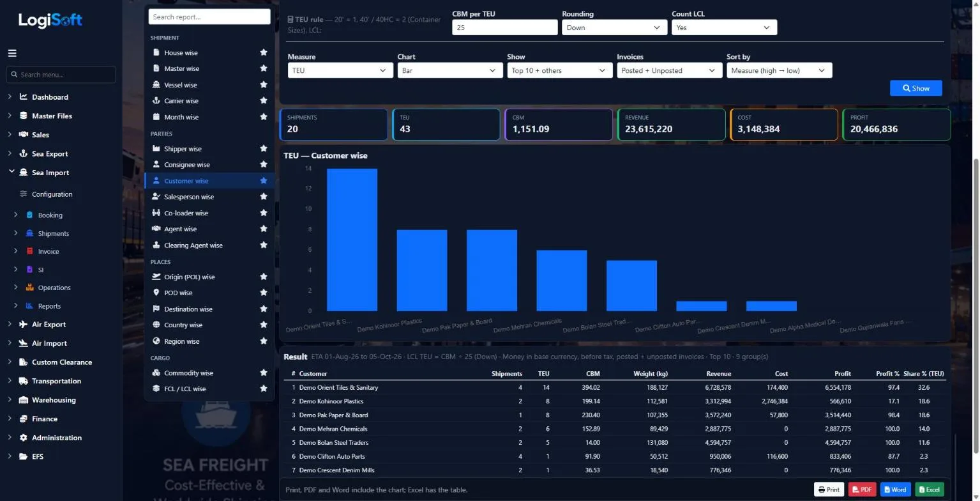
Task: Toggle favorite star for Agent wise
Action: (x=264, y=229)
